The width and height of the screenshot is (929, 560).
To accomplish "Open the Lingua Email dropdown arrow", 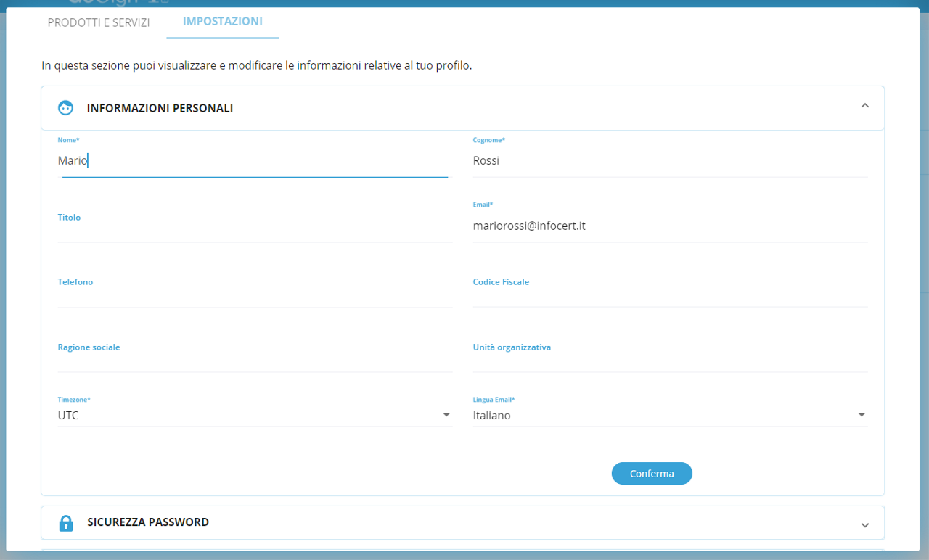I will click(x=862, y=415).
